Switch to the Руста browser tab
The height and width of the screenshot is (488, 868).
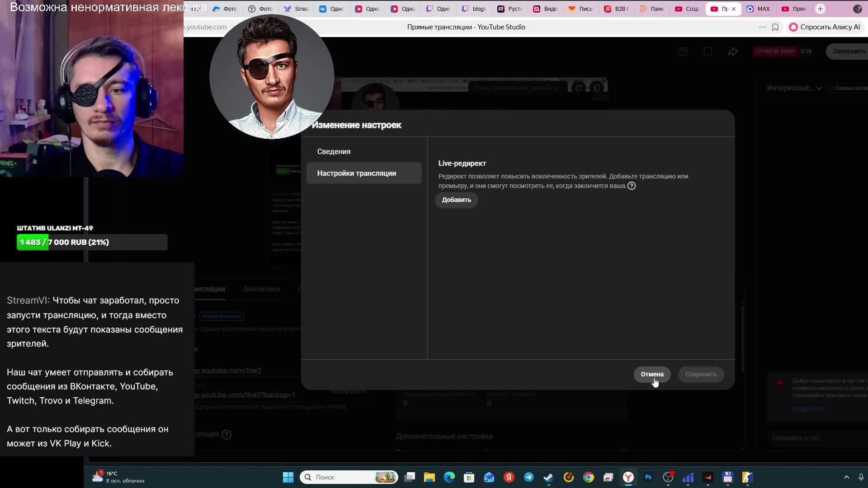coord(510,9)
